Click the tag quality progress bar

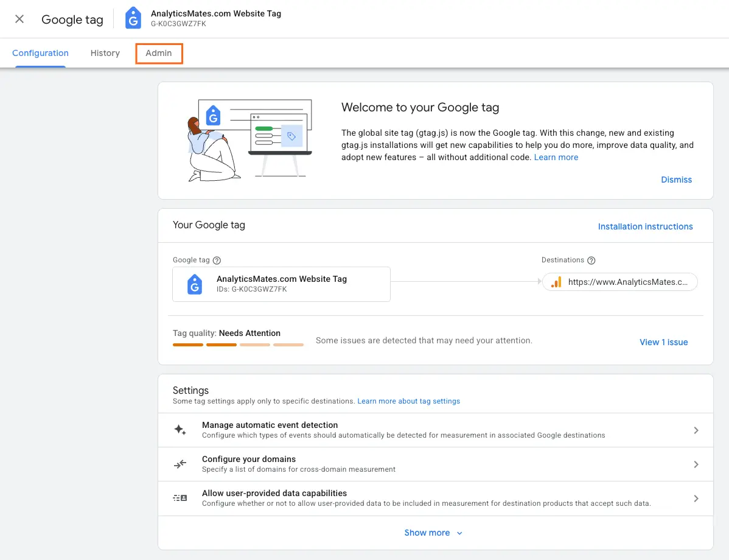(238, 345)
